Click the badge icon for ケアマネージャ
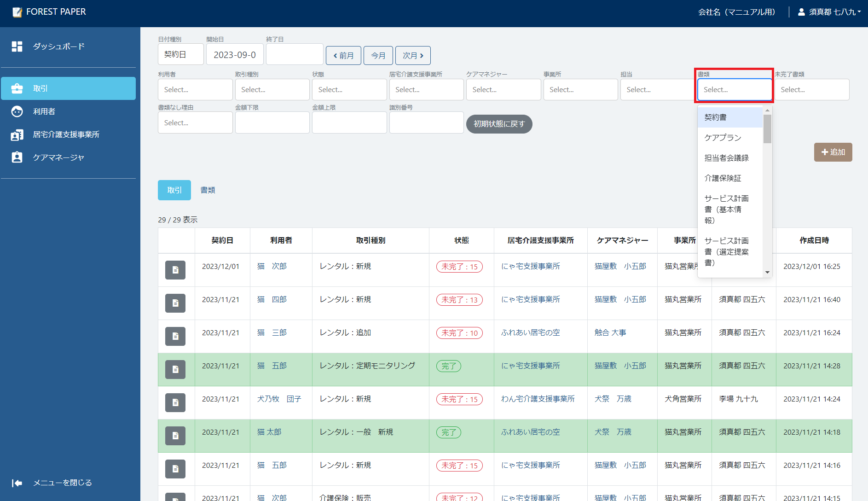The image size is (868, 501). [17, 157]
